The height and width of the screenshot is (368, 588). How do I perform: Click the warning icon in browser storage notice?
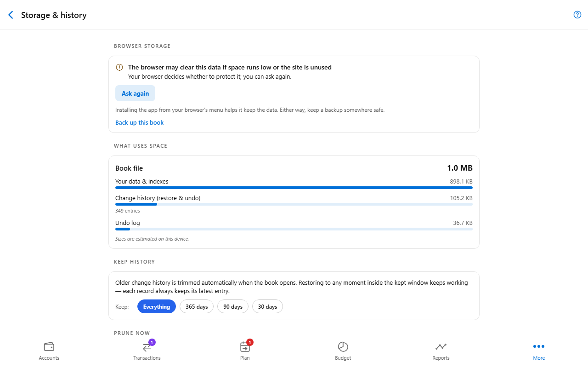[119, 67]
